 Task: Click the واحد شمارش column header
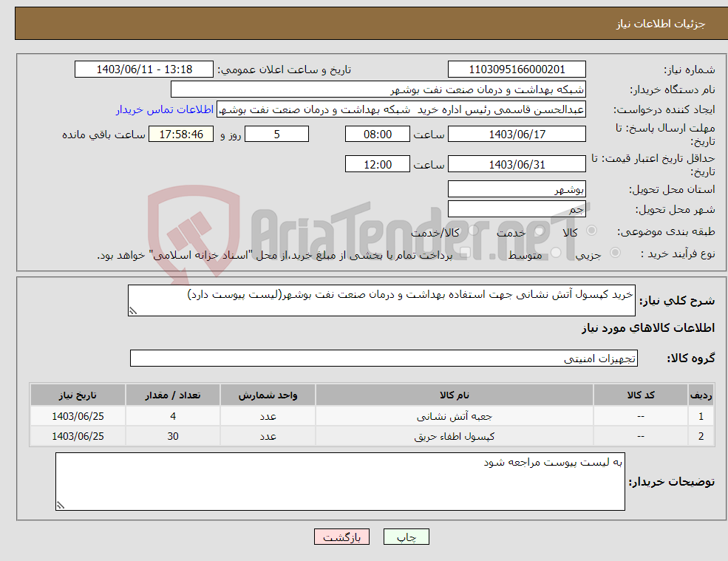268,395
